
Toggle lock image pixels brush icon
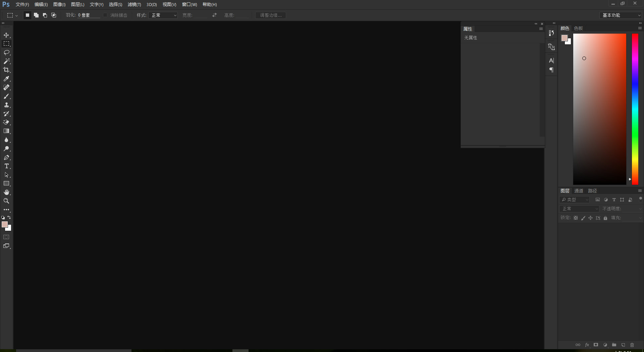(583, 218)
